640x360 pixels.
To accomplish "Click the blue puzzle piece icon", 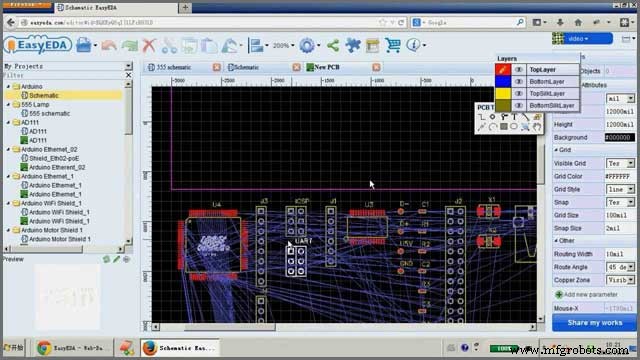I will pos(353,45).
